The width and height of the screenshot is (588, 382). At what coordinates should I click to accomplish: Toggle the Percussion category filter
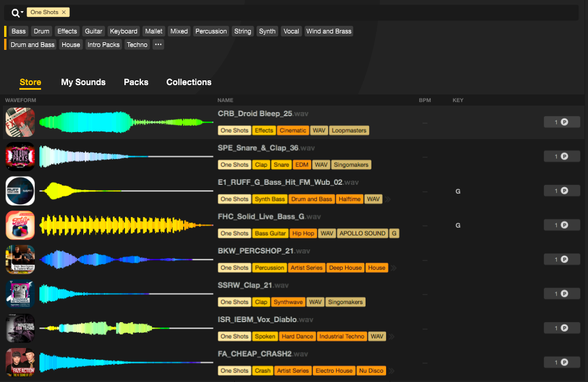point(211,31)
